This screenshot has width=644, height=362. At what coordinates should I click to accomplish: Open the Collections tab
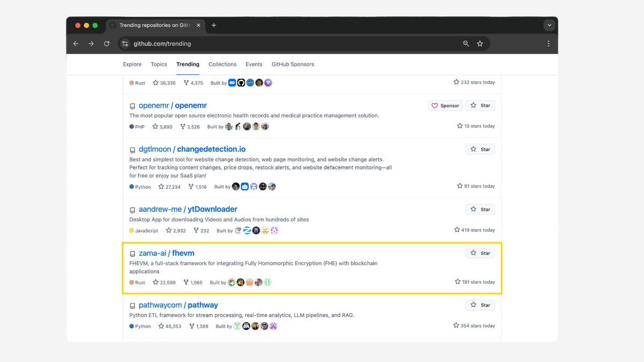coord(223,64)
